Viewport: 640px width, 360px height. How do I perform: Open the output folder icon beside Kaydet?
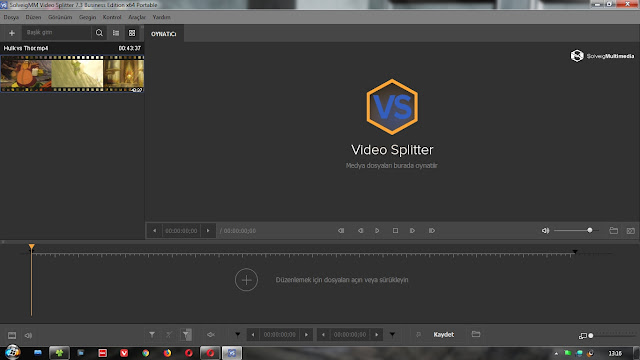tap(476, 334)
